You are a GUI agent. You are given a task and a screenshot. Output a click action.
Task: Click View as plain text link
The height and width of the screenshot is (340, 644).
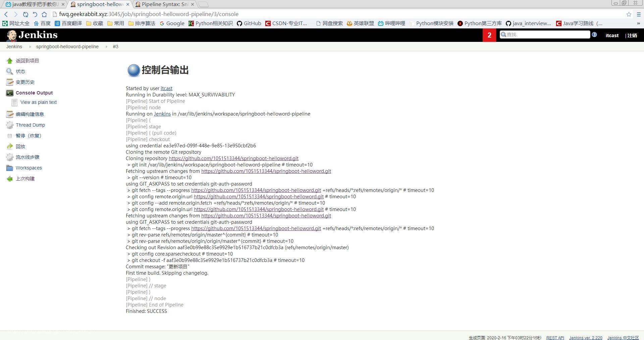coord(39,102)
